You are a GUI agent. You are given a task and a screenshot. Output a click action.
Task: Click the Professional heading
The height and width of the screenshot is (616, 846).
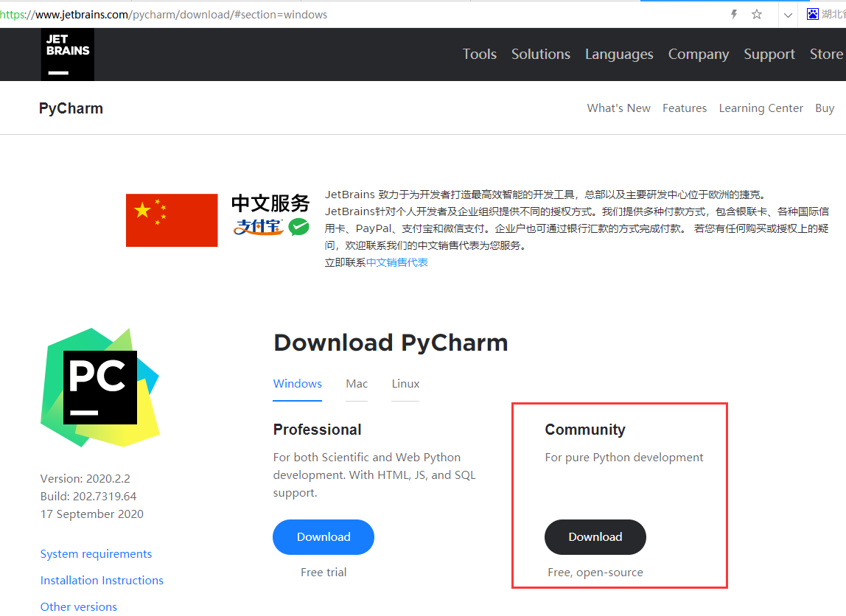[317, 430]
